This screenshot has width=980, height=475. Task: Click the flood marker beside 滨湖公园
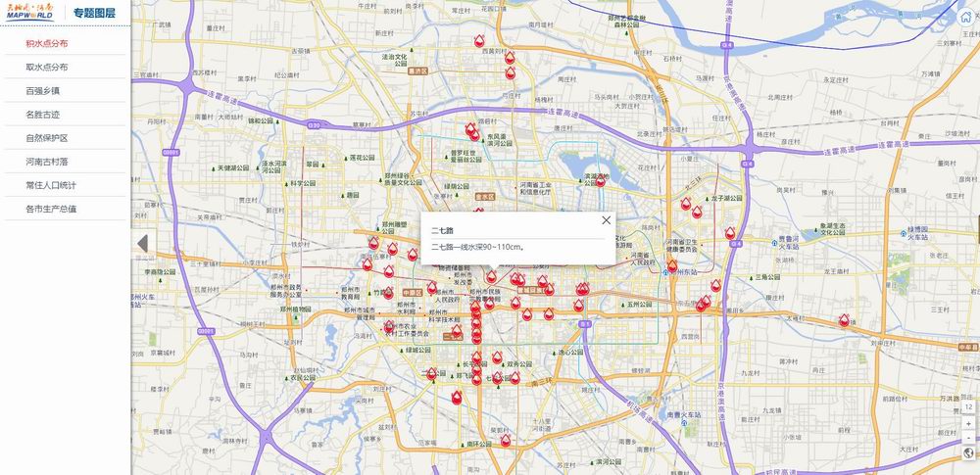click(602, 180)
